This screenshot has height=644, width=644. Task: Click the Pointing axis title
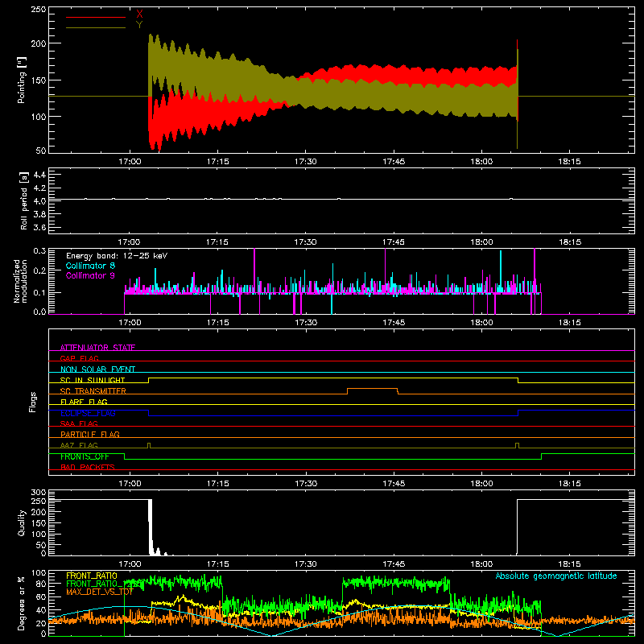22,80
